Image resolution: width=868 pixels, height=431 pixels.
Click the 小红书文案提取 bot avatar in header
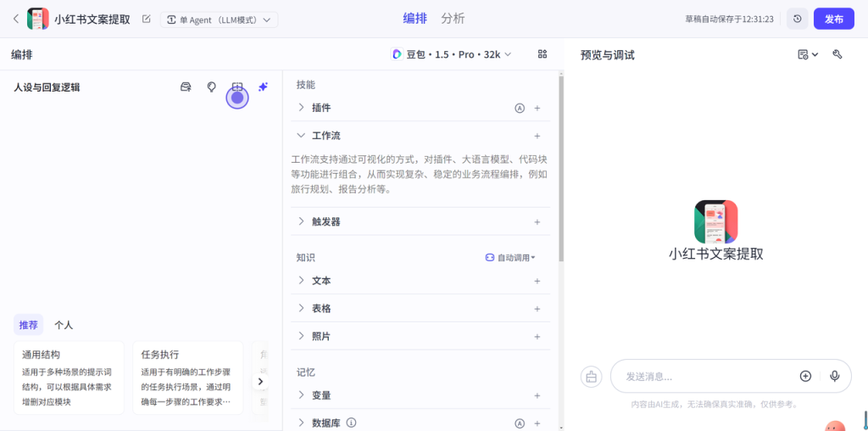[38, 19]
